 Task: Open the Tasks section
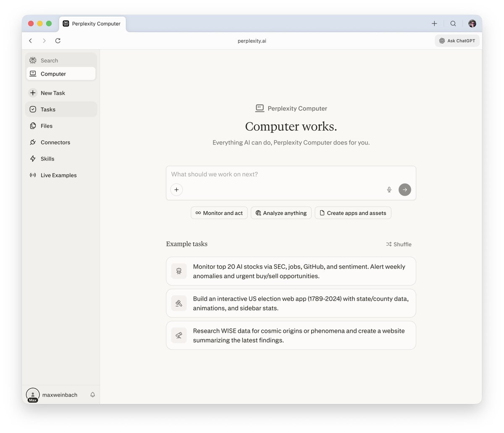tap(61, 109)
